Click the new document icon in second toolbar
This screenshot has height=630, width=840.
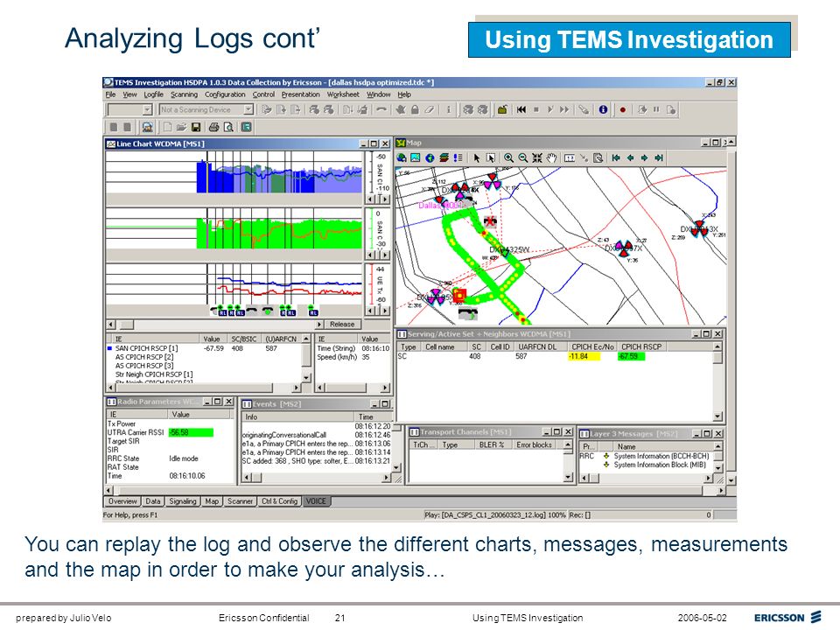168,128
